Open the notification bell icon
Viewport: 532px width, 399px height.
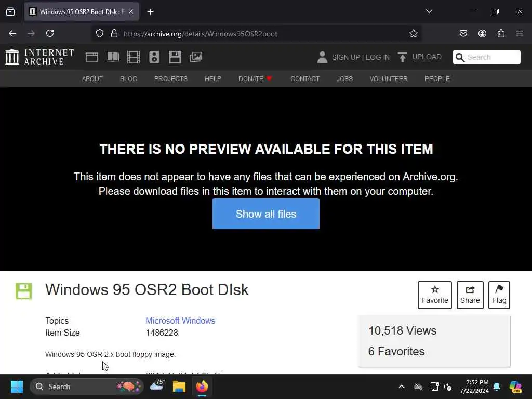(x=497, y=387)
